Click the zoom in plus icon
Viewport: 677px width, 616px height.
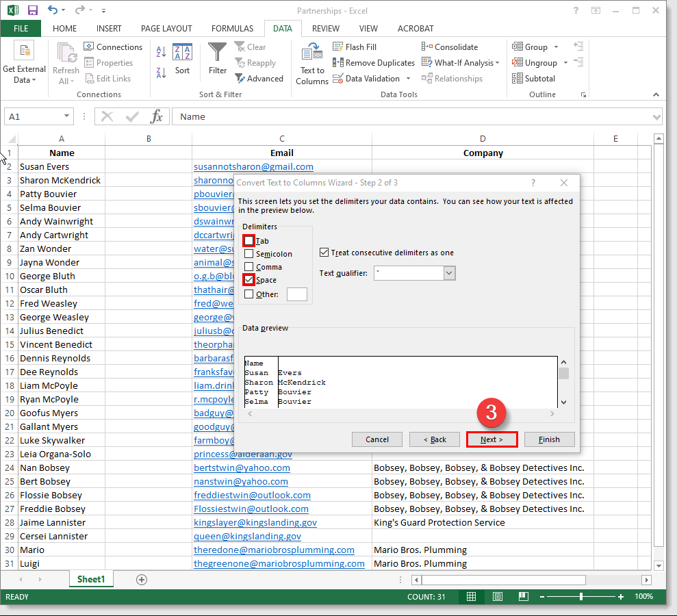pyautogui.click(x=621, y=597)
